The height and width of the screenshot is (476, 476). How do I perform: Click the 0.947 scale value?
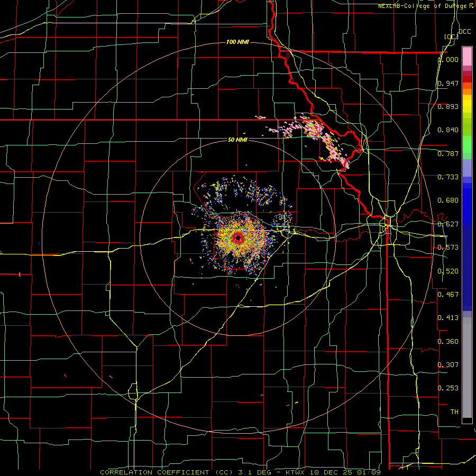point(448,83)
